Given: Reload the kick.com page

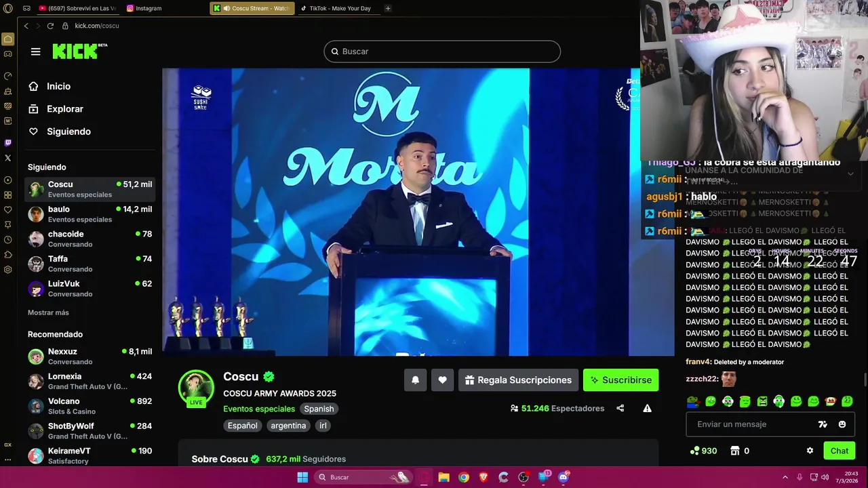Looking at the screenshot, I should pos(50,26).
